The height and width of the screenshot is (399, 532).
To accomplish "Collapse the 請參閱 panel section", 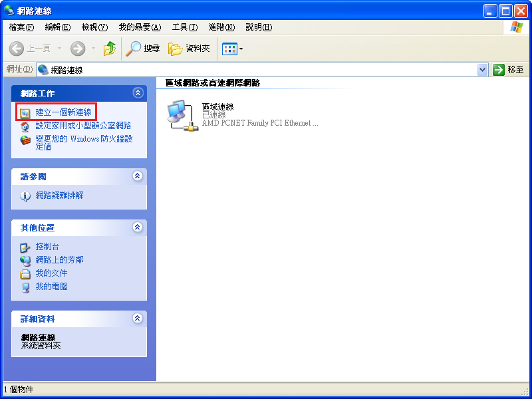I will point(138,176).
